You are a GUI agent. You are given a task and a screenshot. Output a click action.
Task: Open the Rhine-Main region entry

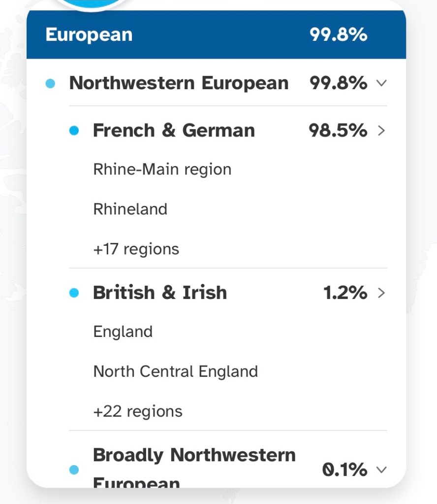pos(162,169)
